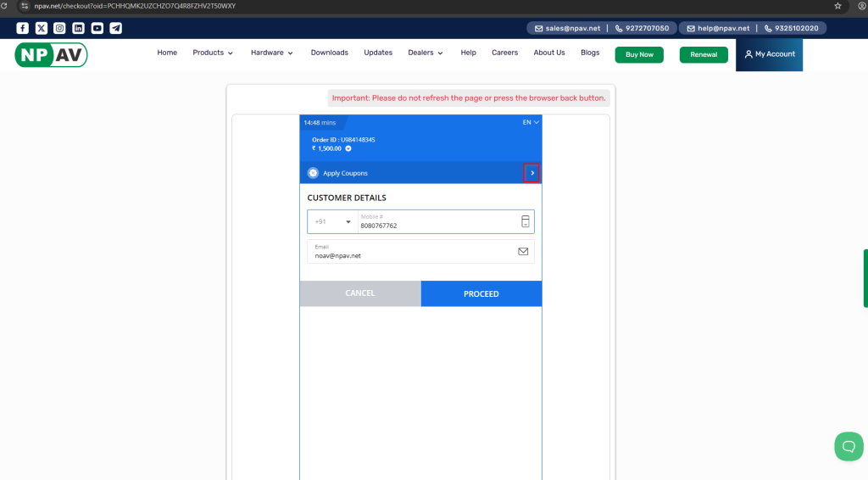Expand the Apply Coupons arrow
This screenshot has width=868, height=480.
pyautogui.click(x=531, y=173)
